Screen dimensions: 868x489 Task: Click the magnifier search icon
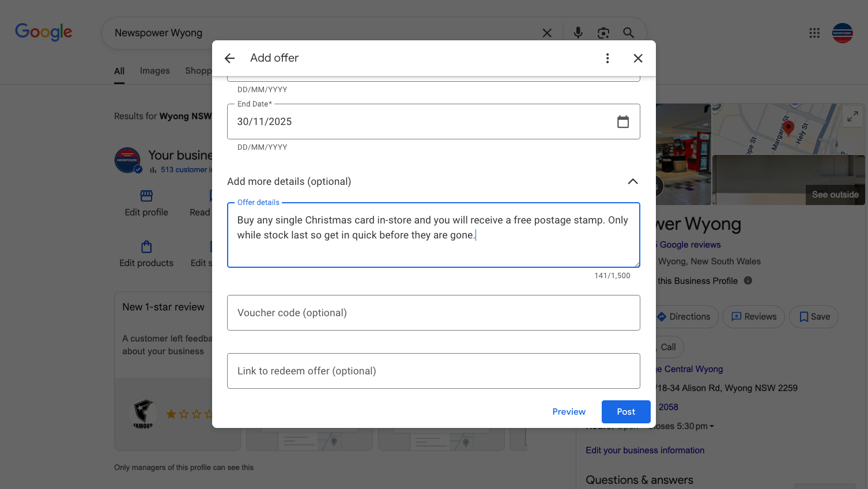629,33
